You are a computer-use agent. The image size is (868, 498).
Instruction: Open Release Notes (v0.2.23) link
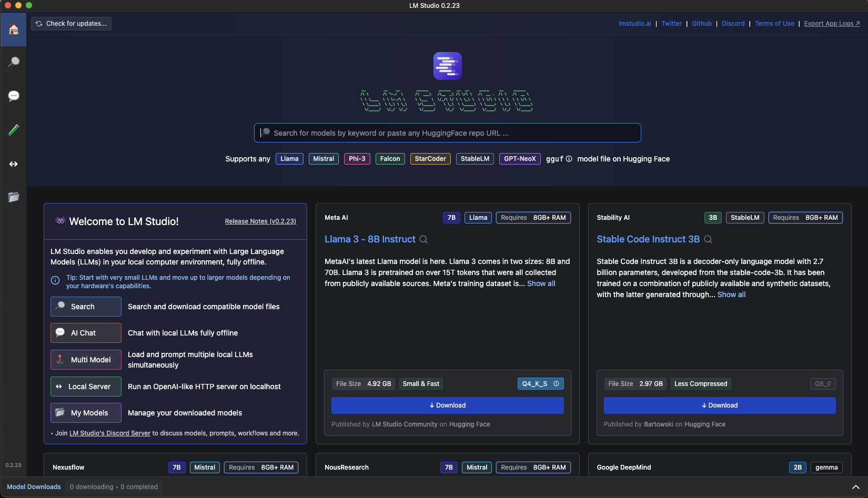260,221
